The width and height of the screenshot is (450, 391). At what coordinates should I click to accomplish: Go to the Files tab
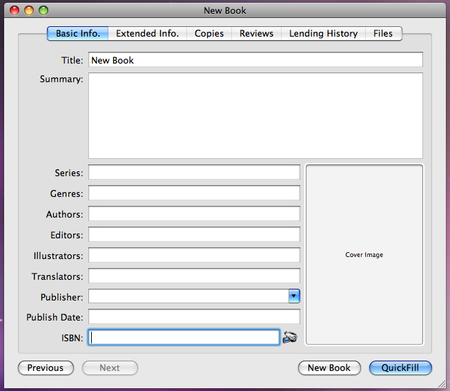pyautogui.click(x=383, y=33)
